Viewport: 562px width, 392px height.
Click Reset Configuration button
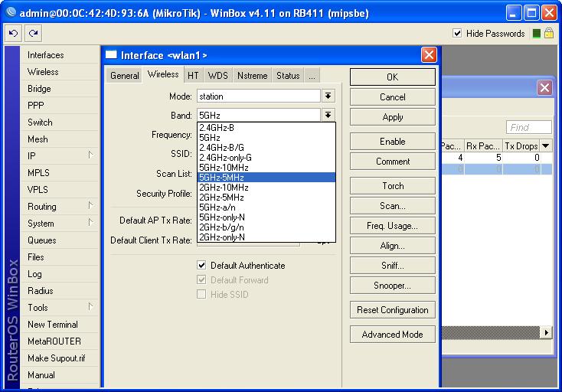(x=393, y=310)
